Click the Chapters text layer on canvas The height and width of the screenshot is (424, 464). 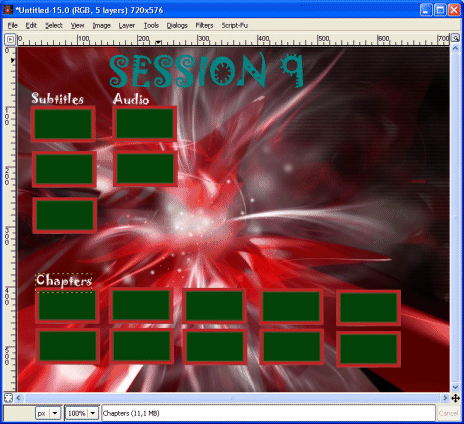64,281
